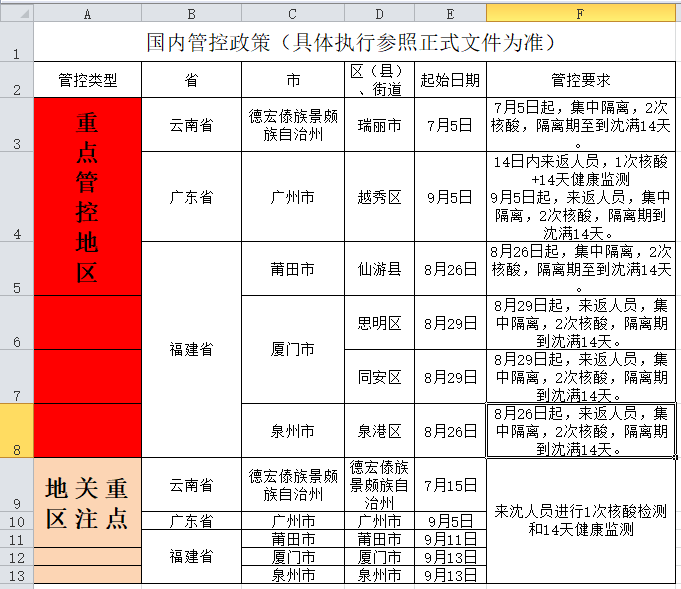This screenshot has width=681, height=589.
Task: Click 泉港区 cell
Action: pyautogui.click(x=379, y=430)
